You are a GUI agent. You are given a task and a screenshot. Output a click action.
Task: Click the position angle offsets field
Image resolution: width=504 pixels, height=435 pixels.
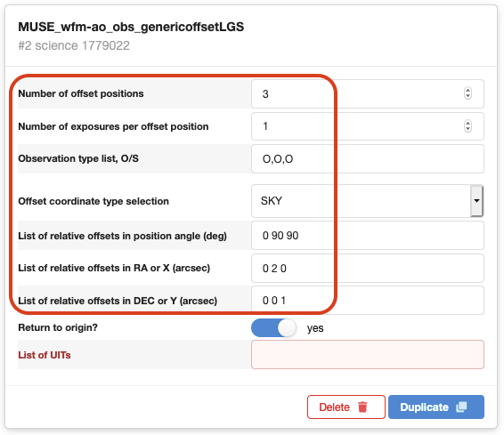[x=368, y=236]
